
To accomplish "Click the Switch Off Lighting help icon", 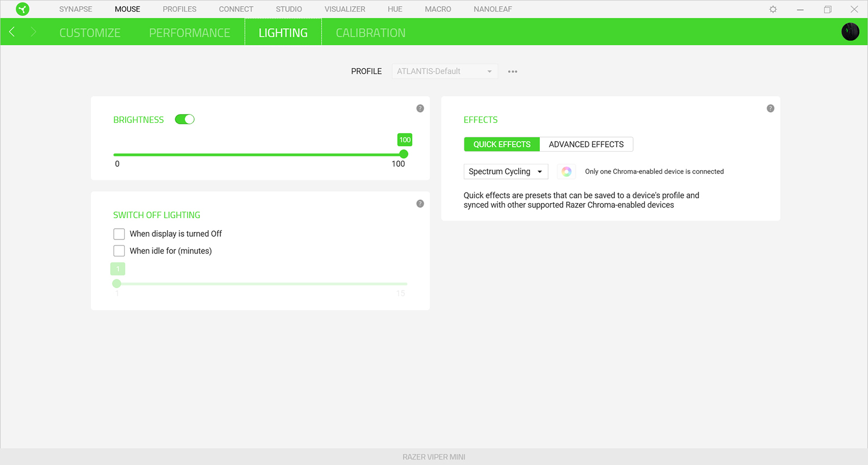I will [x=420, y=204].
